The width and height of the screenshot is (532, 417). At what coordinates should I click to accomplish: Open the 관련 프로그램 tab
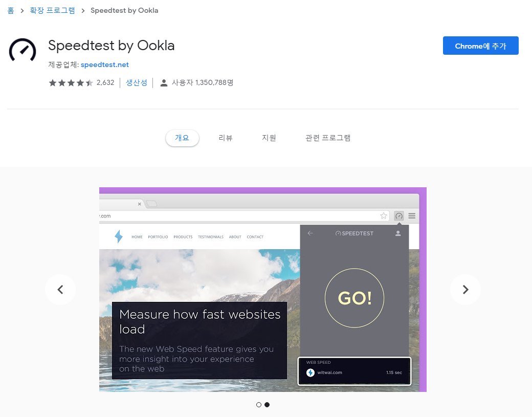point(328,138)
